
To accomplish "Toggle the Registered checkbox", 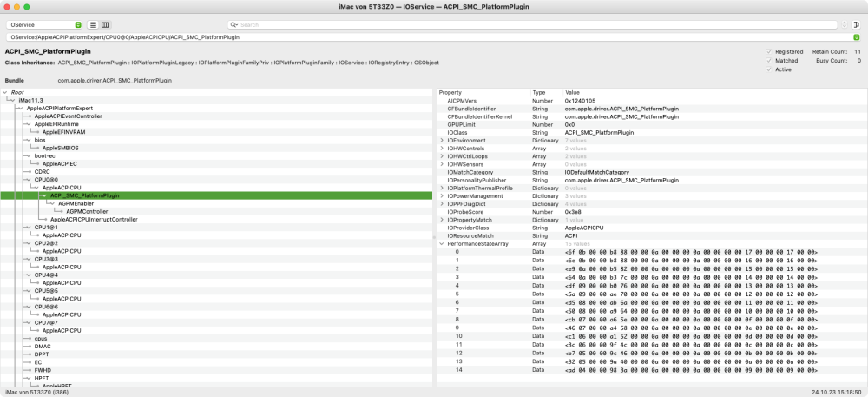I will coord(768,51).
